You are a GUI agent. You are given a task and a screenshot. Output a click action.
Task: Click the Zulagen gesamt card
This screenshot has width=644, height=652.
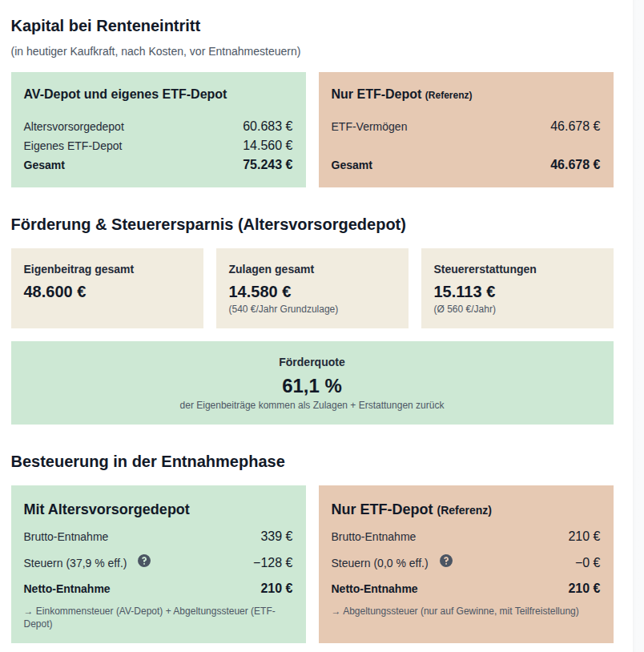[x=312, y=288]
